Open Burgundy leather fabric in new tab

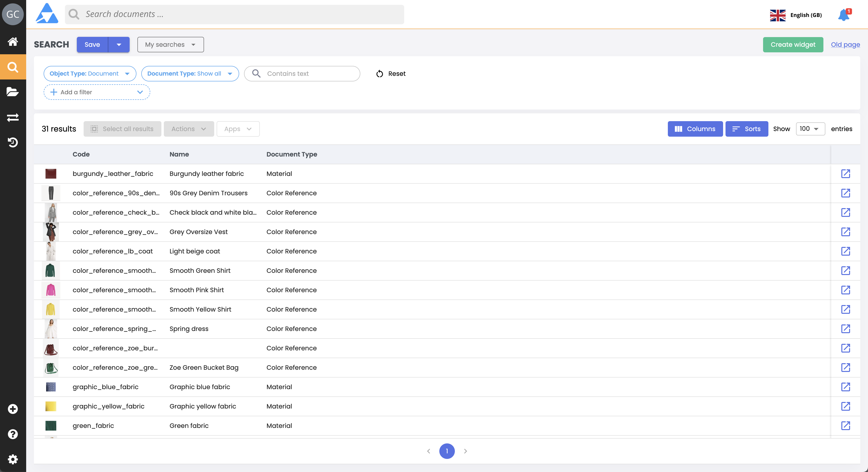(x=845, y=174)
